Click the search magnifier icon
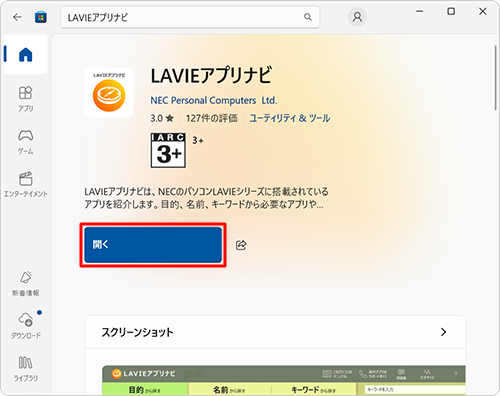Image resolution: width=500 pixels, height=396 pixels. (308, 17)
